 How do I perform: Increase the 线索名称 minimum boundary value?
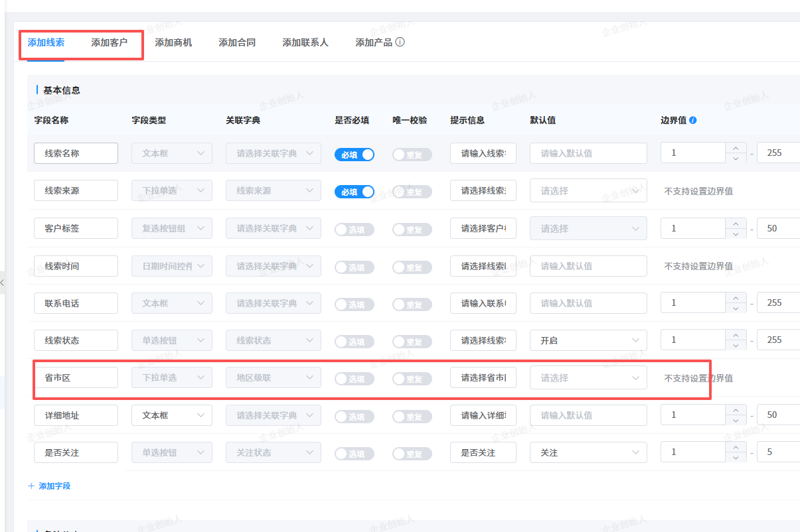pyautogui.click(x=735, y=148)
